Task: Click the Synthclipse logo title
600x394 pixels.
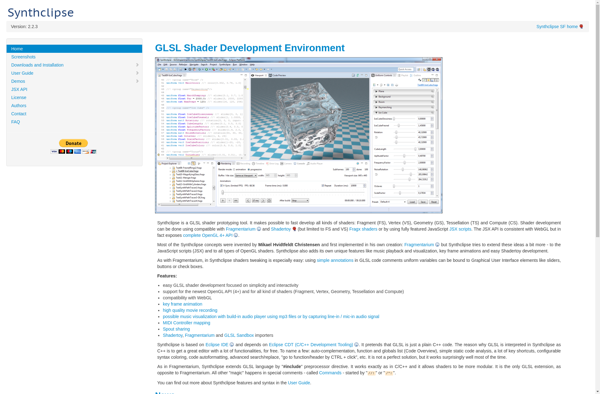Action: tap(41, 13)
